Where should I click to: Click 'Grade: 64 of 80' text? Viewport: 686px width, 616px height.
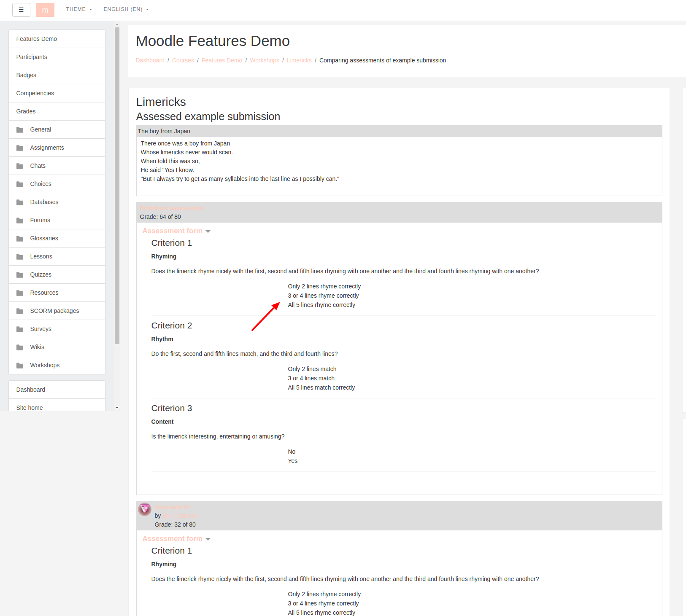[160, 217]
